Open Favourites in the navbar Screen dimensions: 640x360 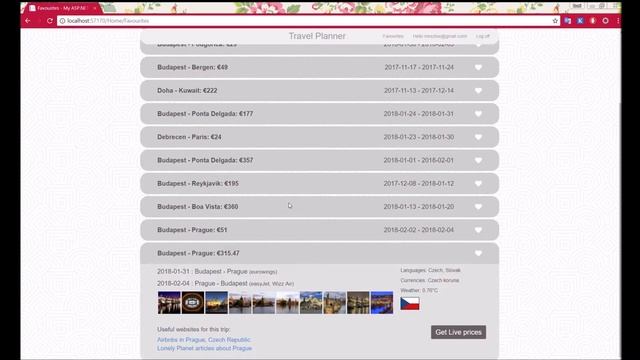click(x=393, y=36)
